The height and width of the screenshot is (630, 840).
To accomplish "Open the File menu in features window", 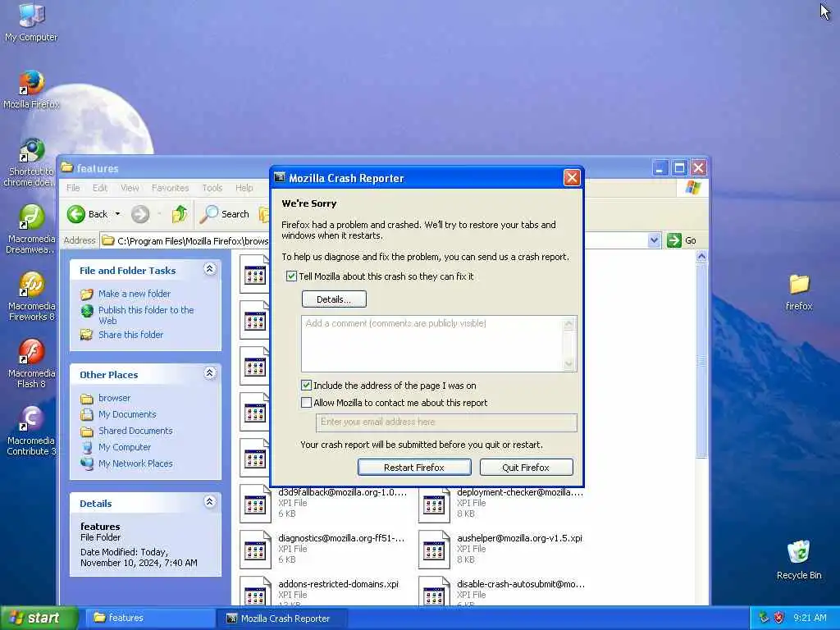I will pyautogui.click(x=73, y=188).
